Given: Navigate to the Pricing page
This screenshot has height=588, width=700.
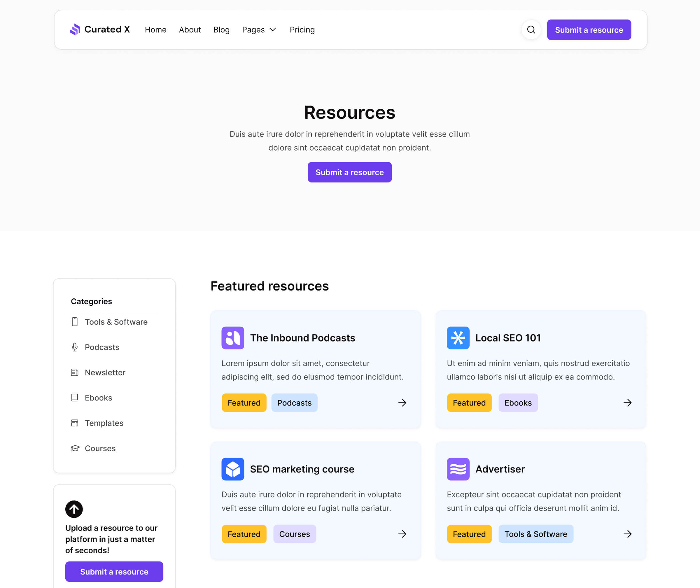Looking at the screenshot, I should pos(302,30).
